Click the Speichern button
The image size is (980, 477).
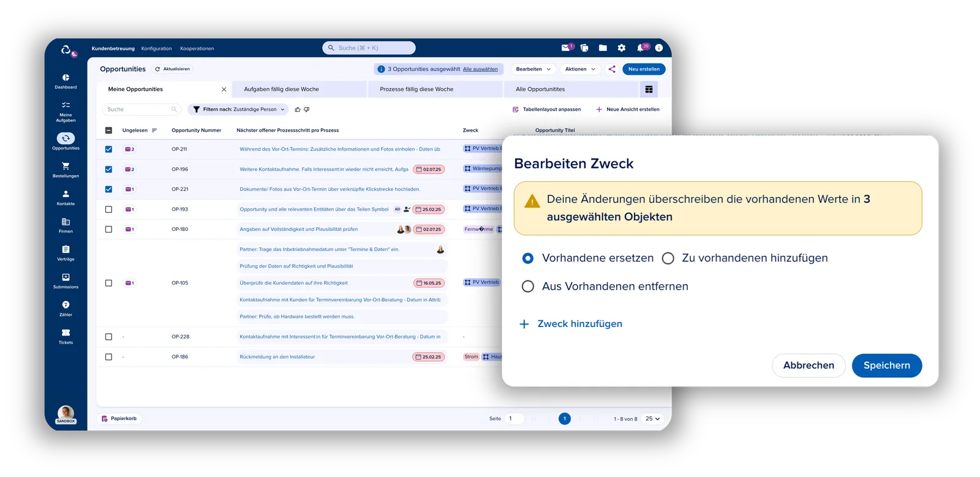pyautogui.click(x=886, y=366)
